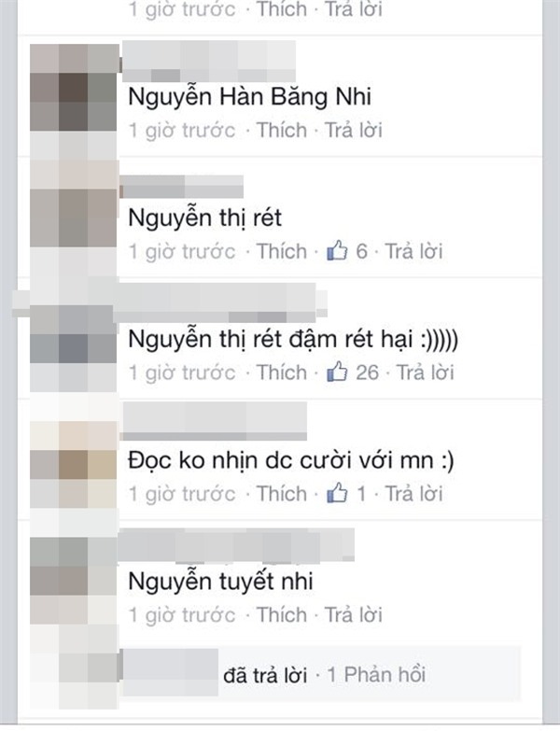Open blurred commenter name above 'Nguyễn thị rét'
Image resolution: width=560 pixels, height=731 pixels.
(182, 187)
